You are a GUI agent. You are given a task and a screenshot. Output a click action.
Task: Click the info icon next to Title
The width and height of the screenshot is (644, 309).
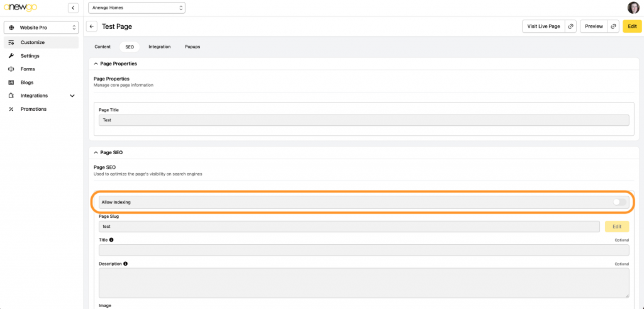pos(112,240)
